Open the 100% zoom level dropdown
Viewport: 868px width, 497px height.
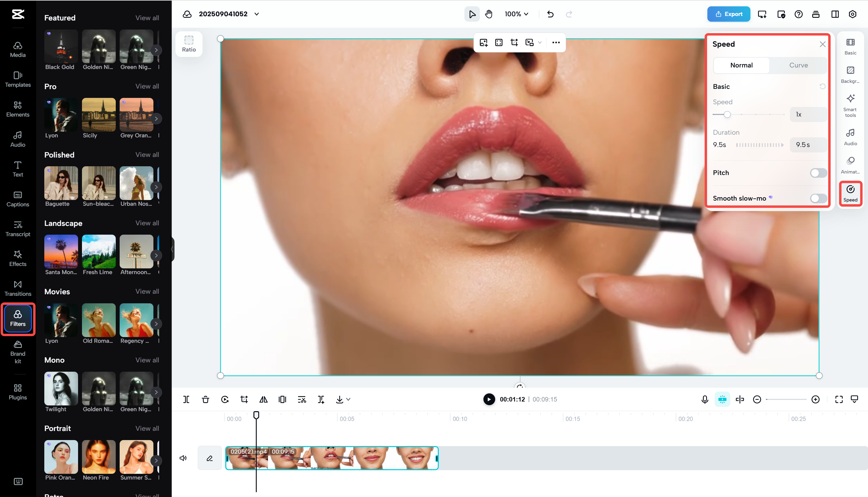[x=516, y=14]
